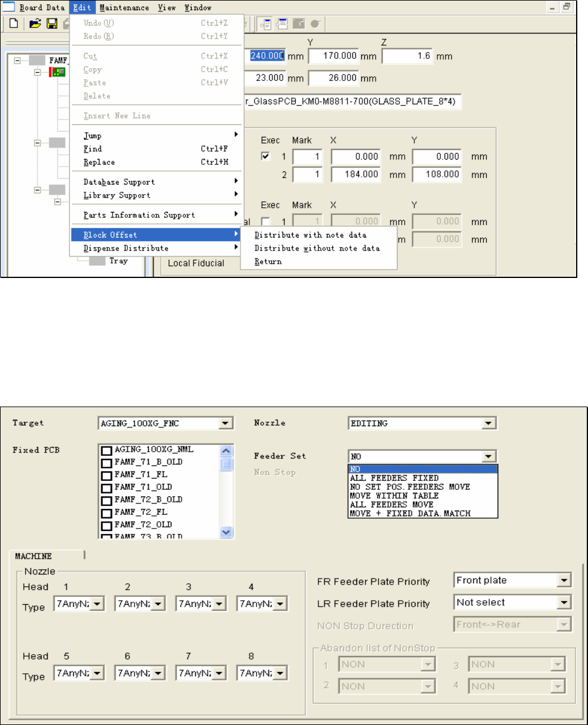Click the field showing 23.000
This screenshot has width=588, height=725.
[264, 78]
